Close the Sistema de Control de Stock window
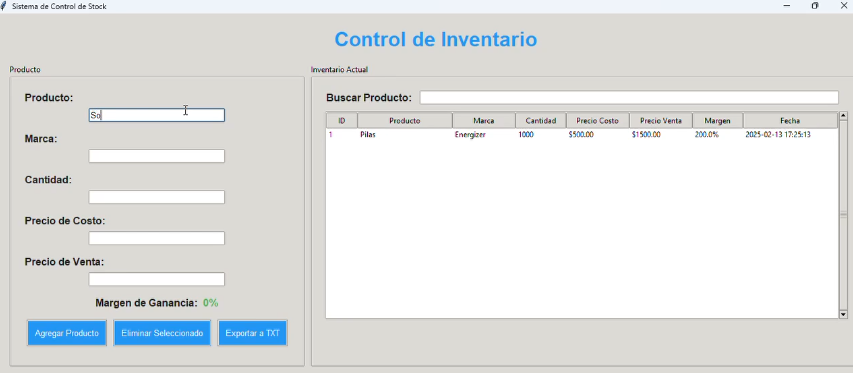The height and width of the screenshot is (373, 853). tap(843, 6)
